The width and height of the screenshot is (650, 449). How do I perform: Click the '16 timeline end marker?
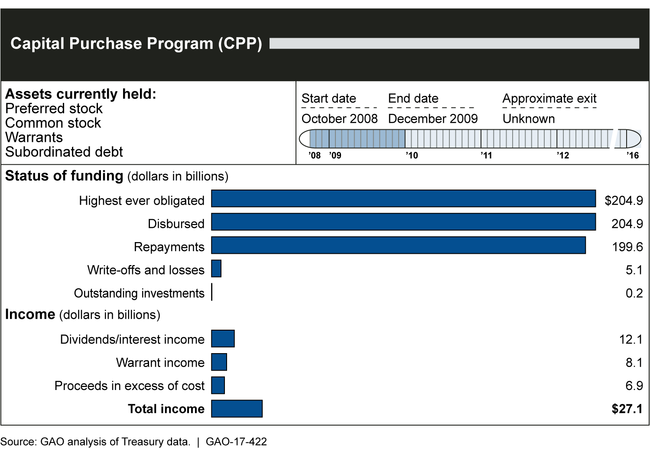(632, 156)
